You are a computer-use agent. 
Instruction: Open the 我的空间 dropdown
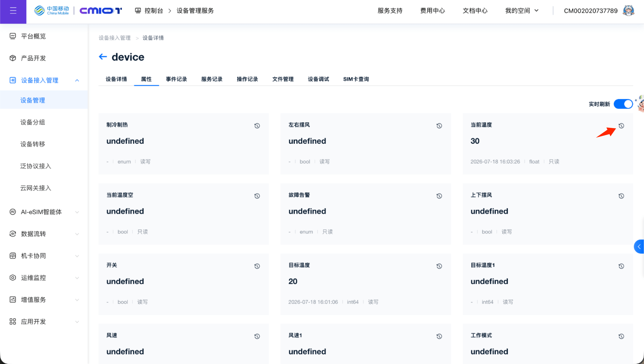pyautogui.click(x=522, y=11)
